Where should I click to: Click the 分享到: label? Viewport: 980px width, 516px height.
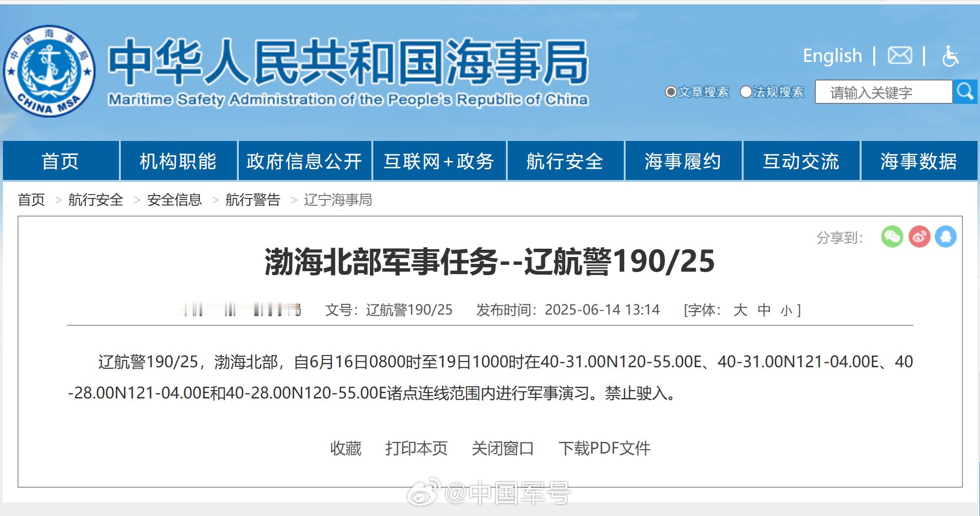(840, 238)
